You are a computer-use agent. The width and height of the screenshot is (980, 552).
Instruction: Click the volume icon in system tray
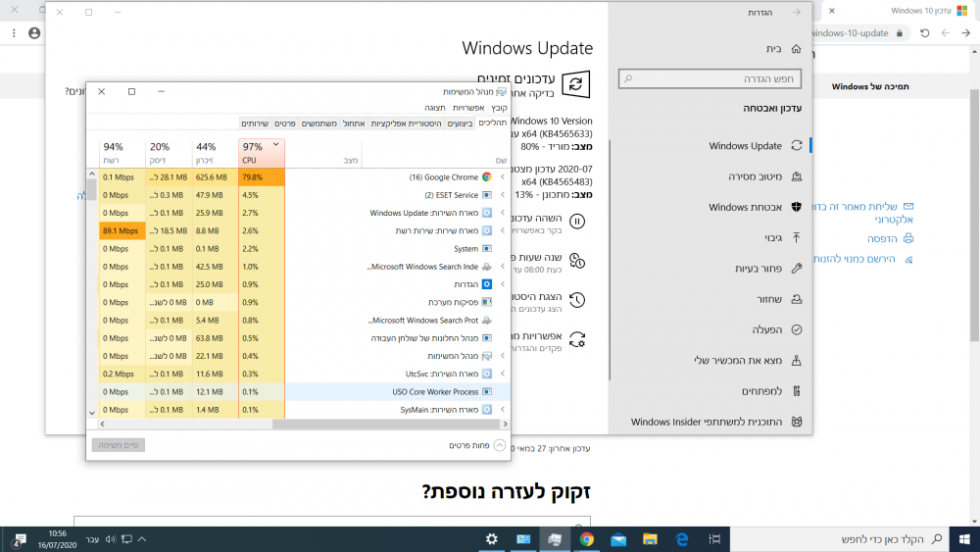(x=110, y=539)
